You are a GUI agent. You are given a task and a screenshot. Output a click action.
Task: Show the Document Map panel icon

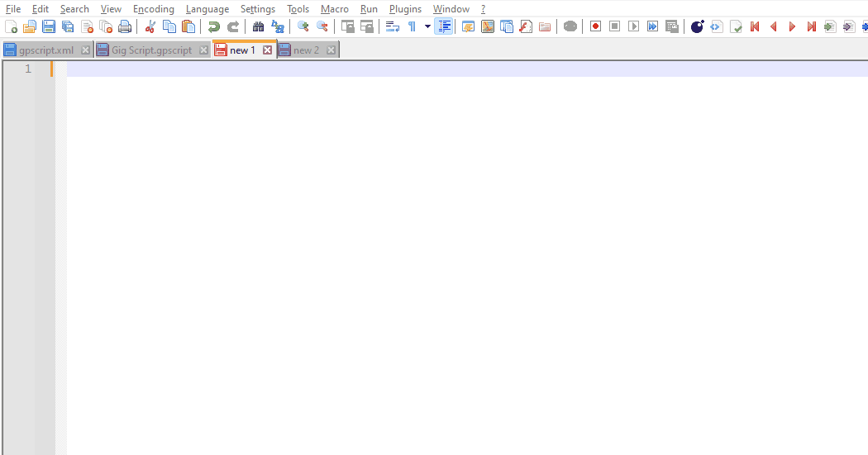point(488,26)
